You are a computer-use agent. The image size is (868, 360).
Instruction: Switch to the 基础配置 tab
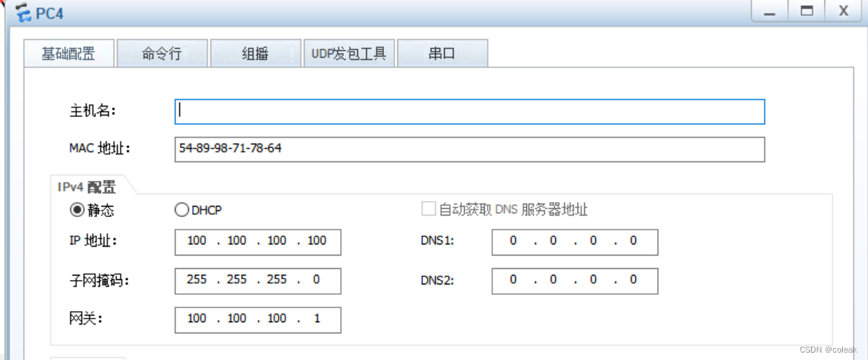click(69, 53)
